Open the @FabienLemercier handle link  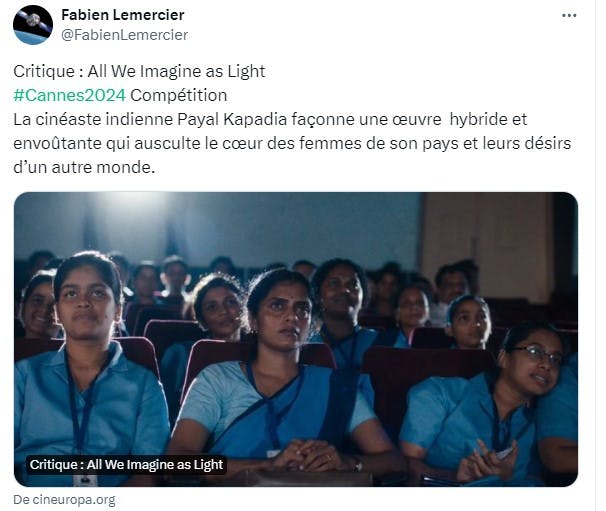coord(124,35)
